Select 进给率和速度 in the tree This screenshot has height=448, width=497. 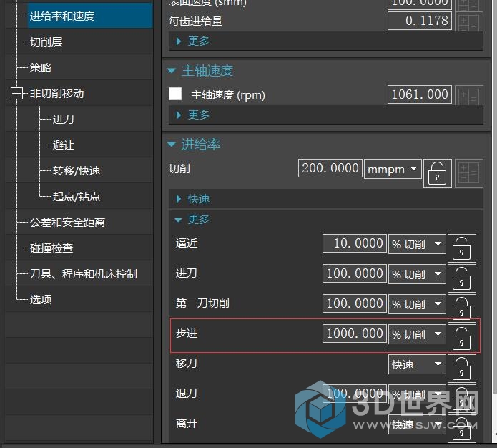[x=90, y=16]
